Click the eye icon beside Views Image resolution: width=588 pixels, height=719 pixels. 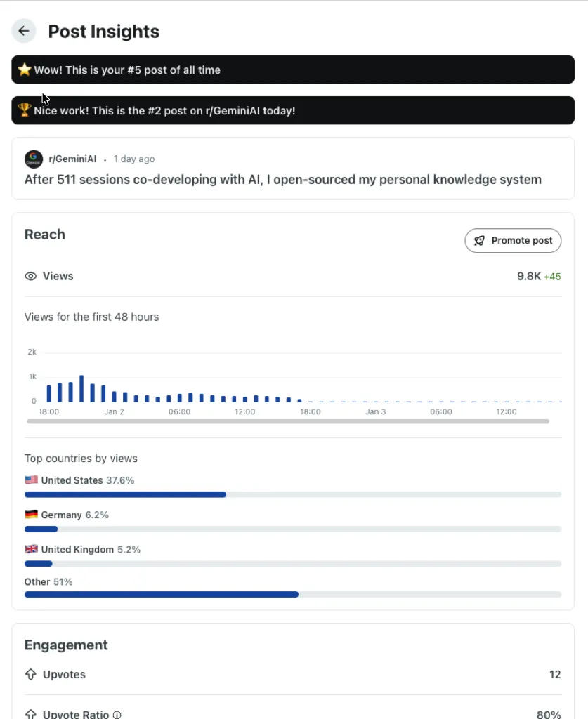(x=30, y=276)
